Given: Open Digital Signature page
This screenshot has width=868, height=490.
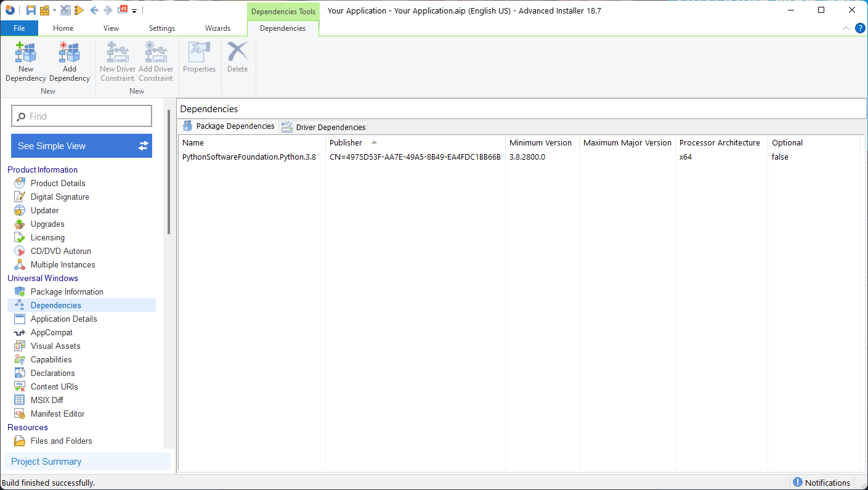Looking at the screenshot, I should pos(60,197).
